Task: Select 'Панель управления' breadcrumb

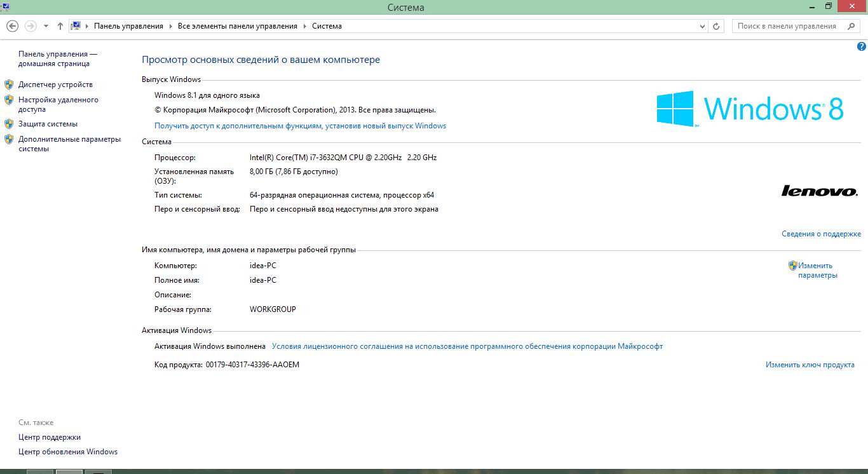Action: (x=128, y=26)
